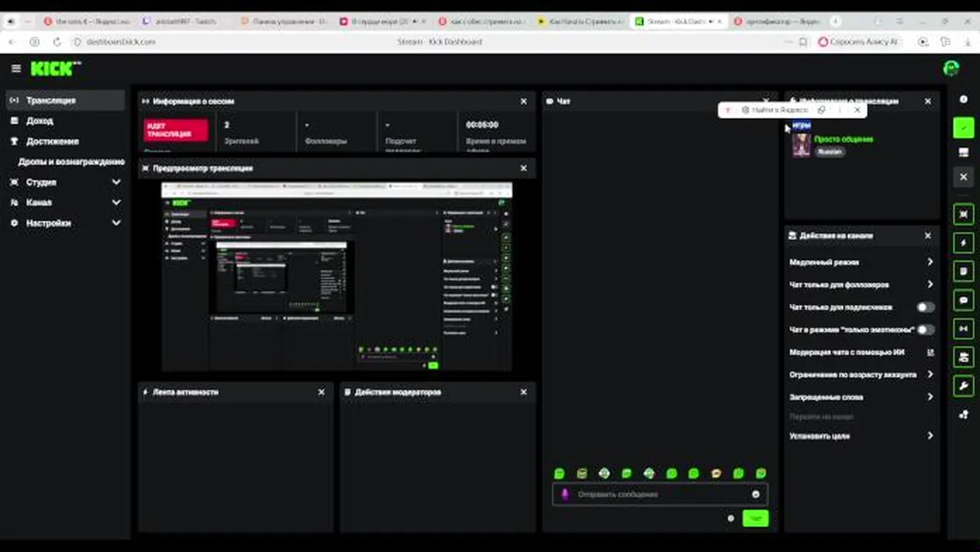This screenshot has height=552, width=980.
Task: Click the bookmark icon in the address bar
Action: (803, 41)
